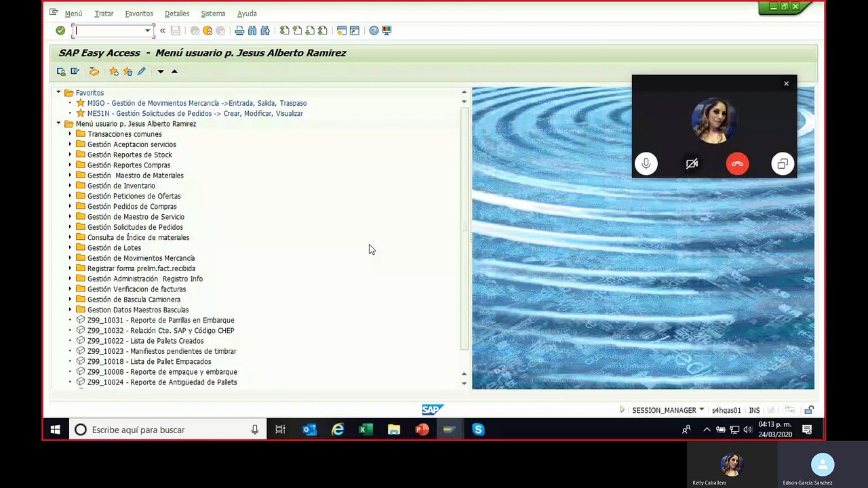This screenshot has height=488, width=868.
Task: Open Customize Local Layout monitor icon
Action: 387,30
